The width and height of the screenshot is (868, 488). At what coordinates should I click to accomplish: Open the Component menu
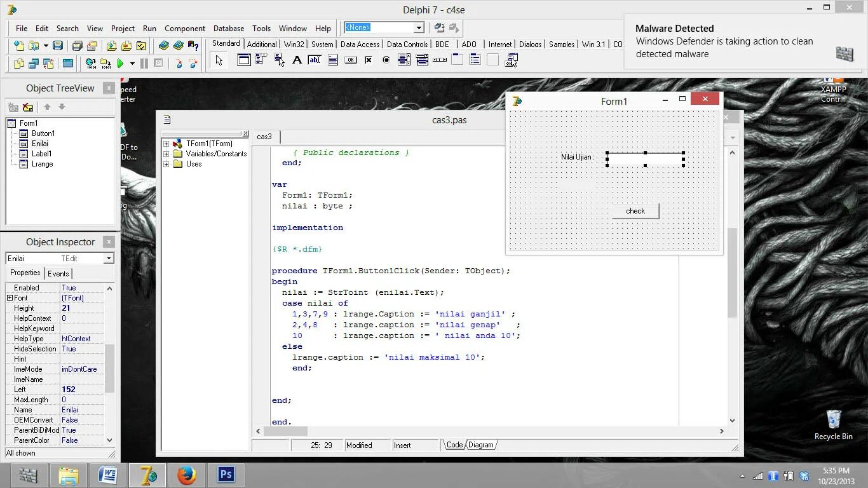185,28
